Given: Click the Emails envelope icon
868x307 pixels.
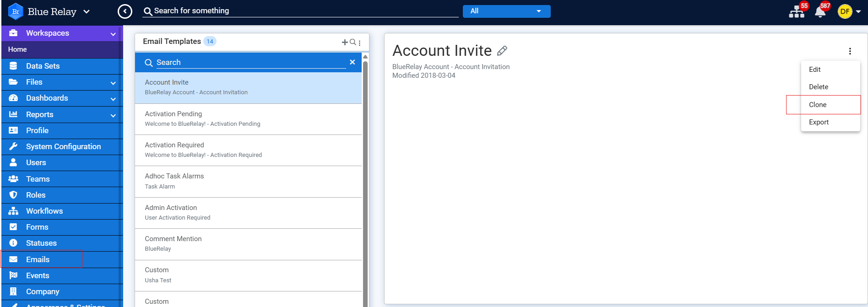Looking at the screenshot, I should pos(13,259).
